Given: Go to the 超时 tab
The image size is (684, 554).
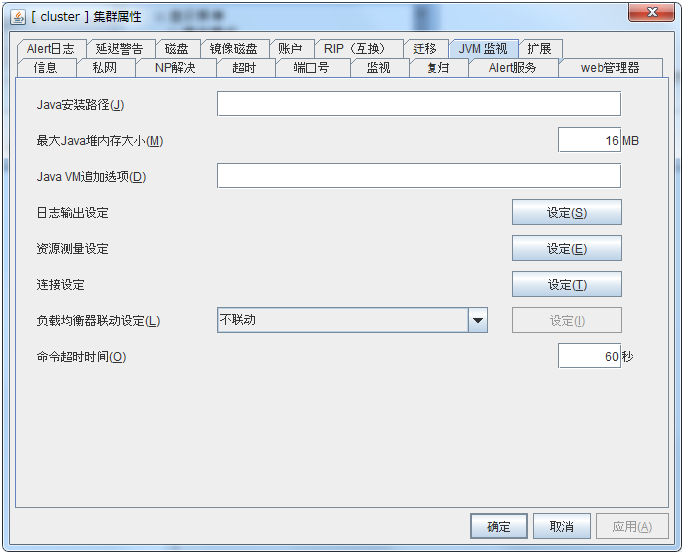Looking at the screenshot, I should coord(245,68).
